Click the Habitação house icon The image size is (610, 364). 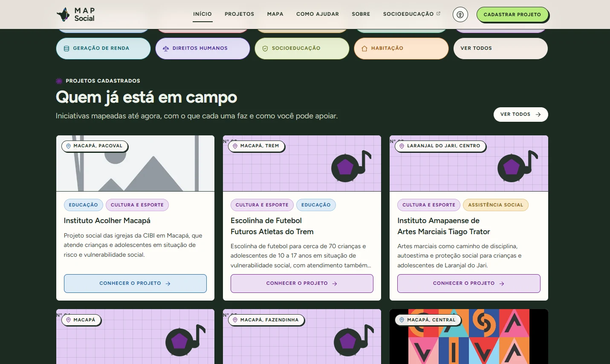[x=364, y=49]
